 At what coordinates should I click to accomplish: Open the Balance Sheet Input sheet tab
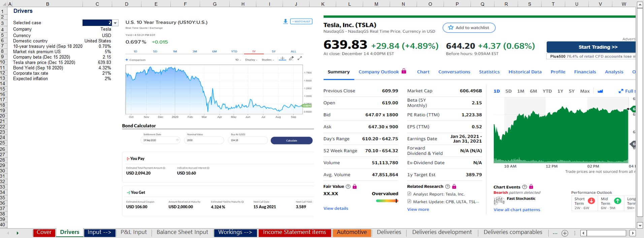[182, 233]
